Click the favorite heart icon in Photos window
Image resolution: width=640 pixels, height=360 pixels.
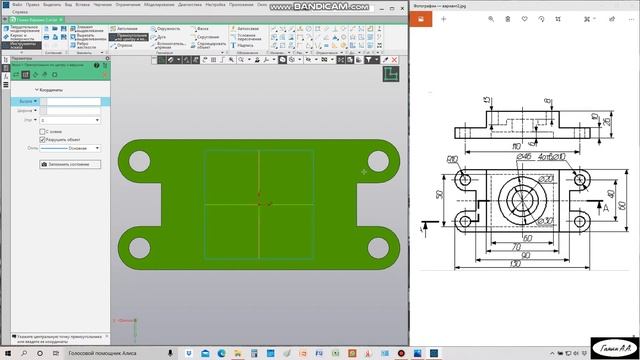tap(524, 19)
